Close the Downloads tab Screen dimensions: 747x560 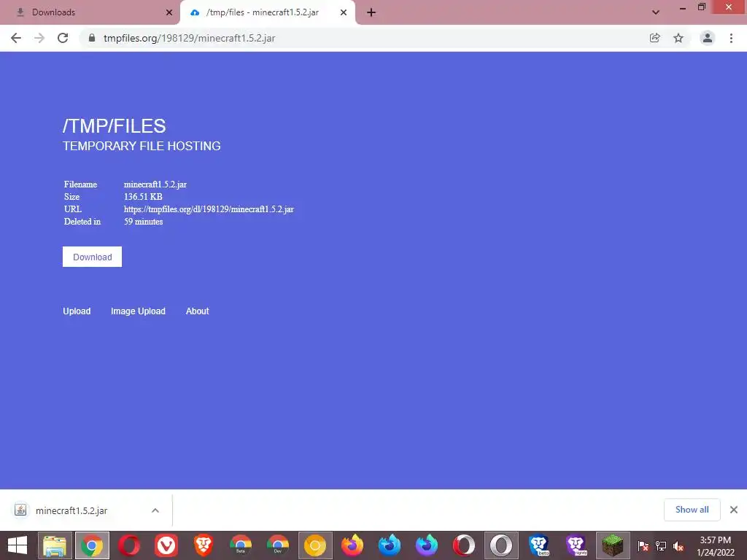[x=169, y=12]
